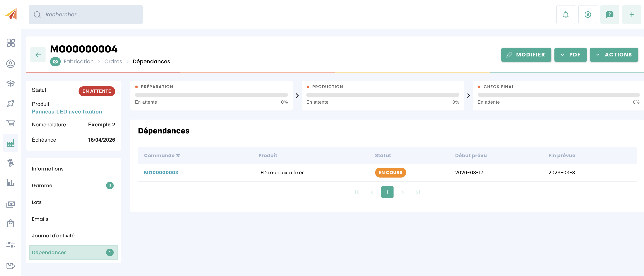
Task: Click the back arrow button
Action: click(x=38, y=55)
